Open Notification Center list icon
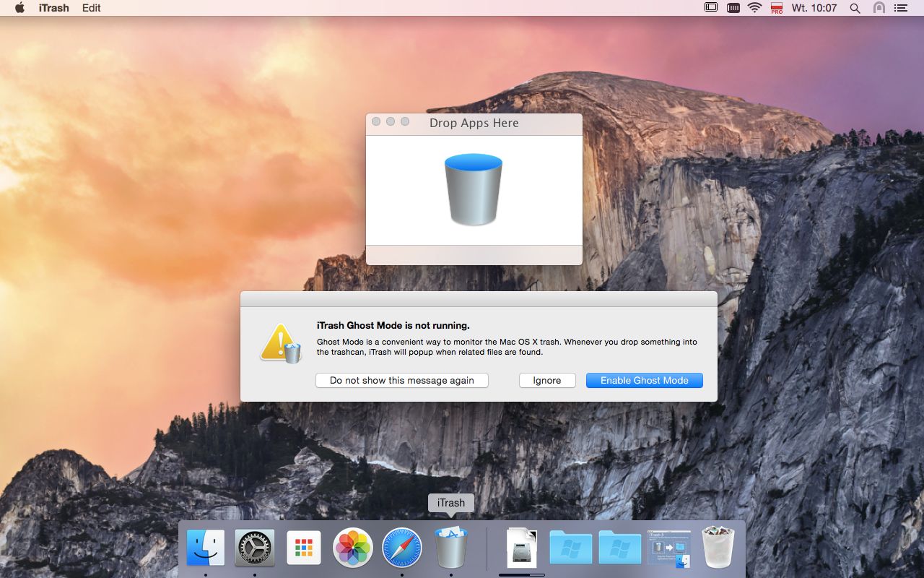Screen dimensions: 924x578 click(900, 8)
